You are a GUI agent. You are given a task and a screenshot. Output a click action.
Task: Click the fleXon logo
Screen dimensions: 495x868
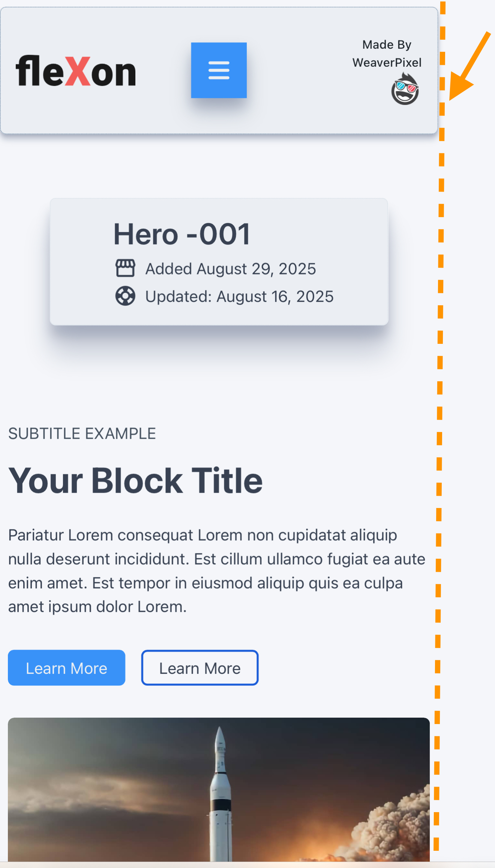pyautogui.click(x=76, y=71)
